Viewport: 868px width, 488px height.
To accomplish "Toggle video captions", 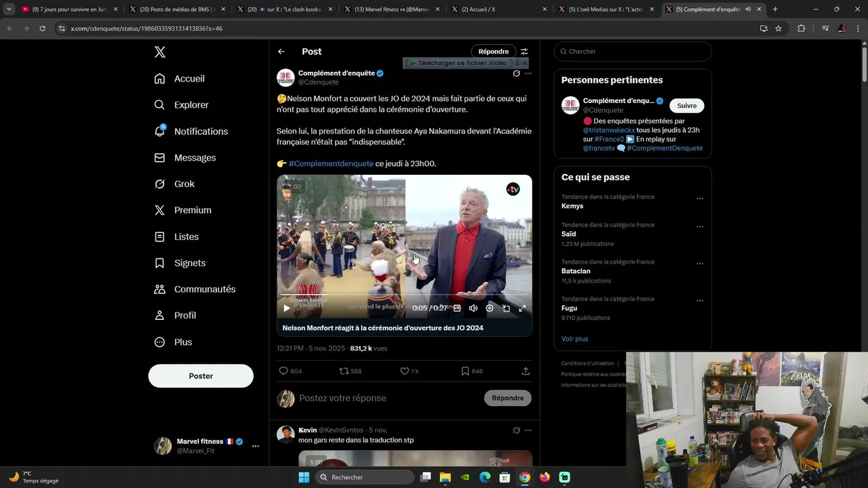I will tap(457, 308).
